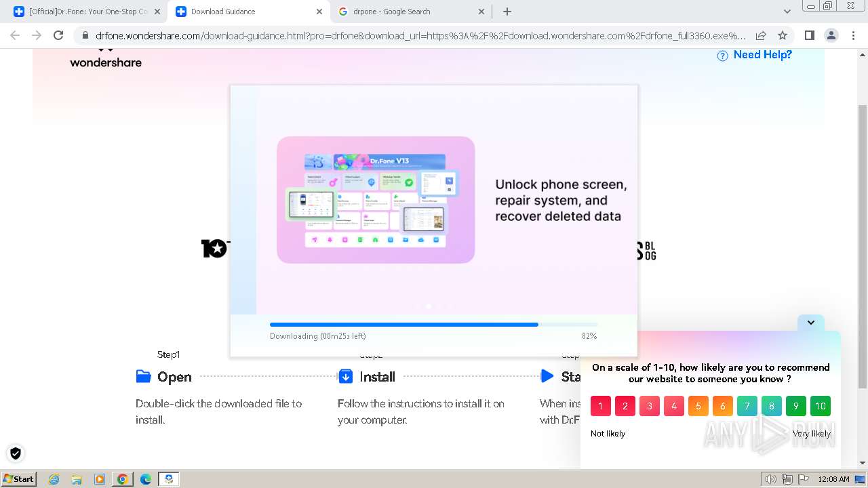Click the blue Install download icon
Viewport: 868px width, 488px height.
coord(345,376)
